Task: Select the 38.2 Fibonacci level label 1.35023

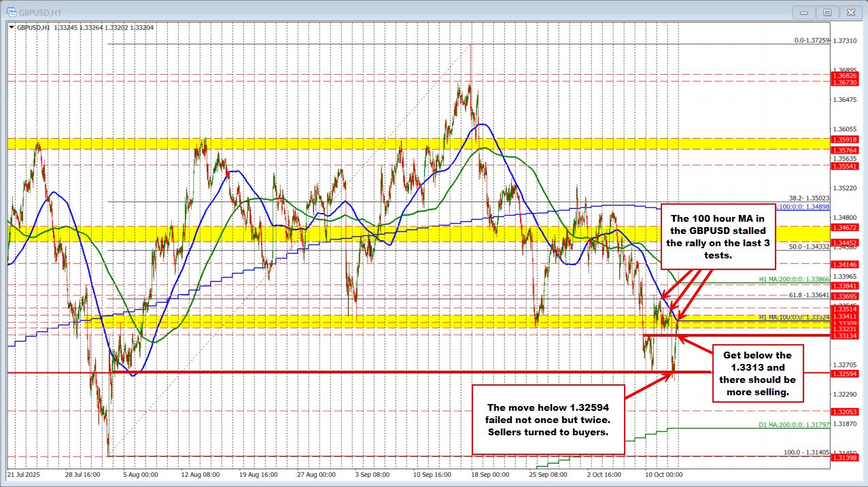Action: coord(809,198)
